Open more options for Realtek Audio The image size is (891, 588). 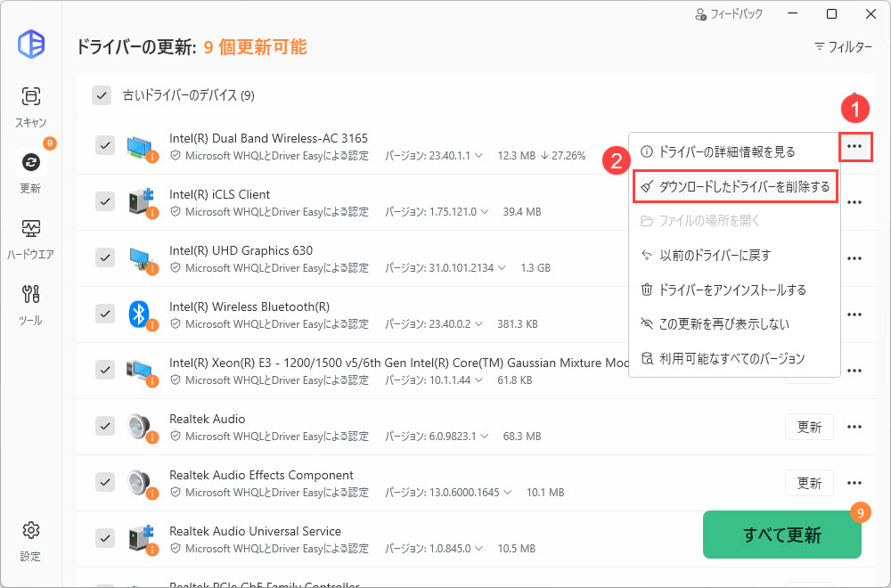(854, 427)
